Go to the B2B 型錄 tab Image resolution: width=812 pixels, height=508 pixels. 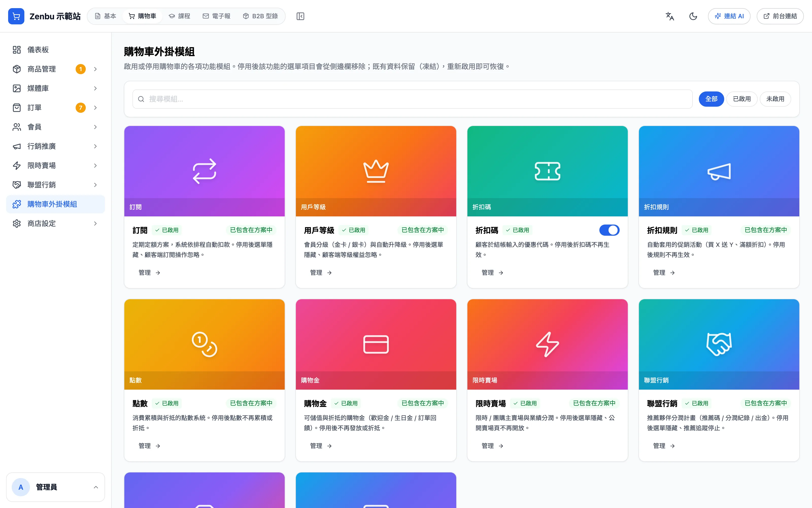(260, 16)
